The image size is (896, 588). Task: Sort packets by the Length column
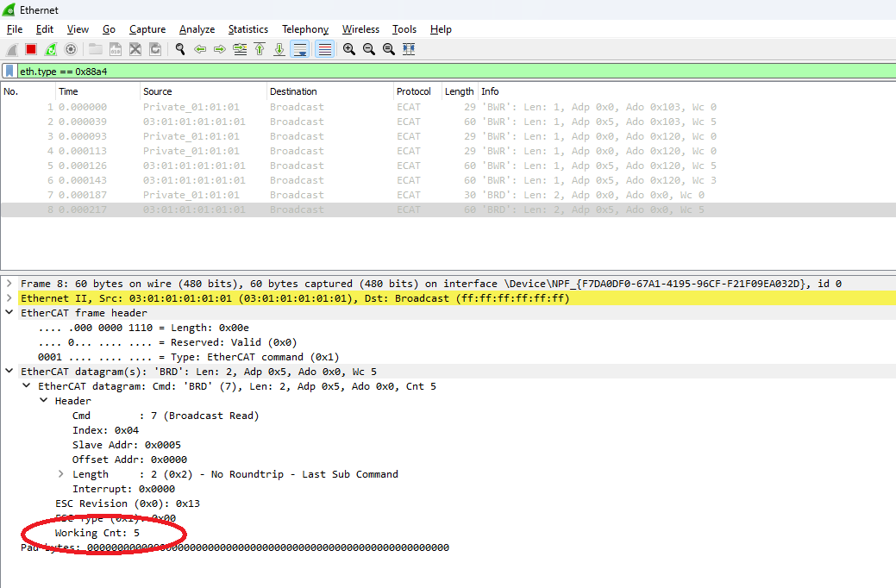tap(459, 91)
